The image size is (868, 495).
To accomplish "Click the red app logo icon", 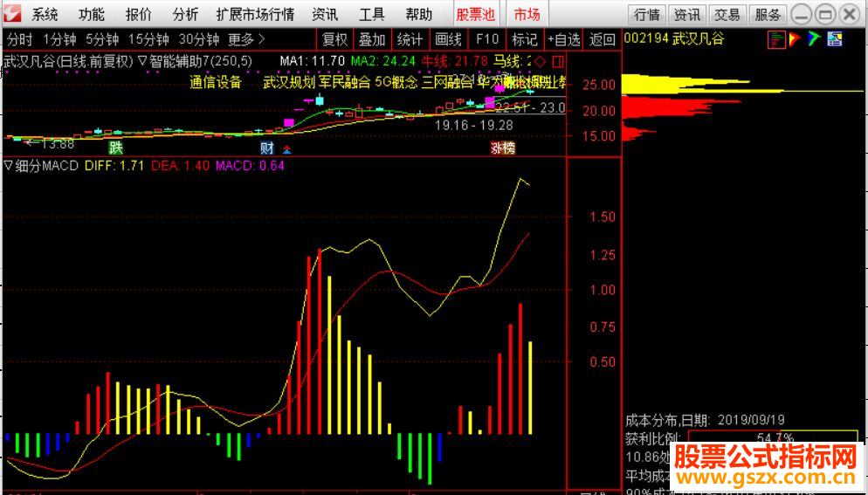I will point(11,14).
